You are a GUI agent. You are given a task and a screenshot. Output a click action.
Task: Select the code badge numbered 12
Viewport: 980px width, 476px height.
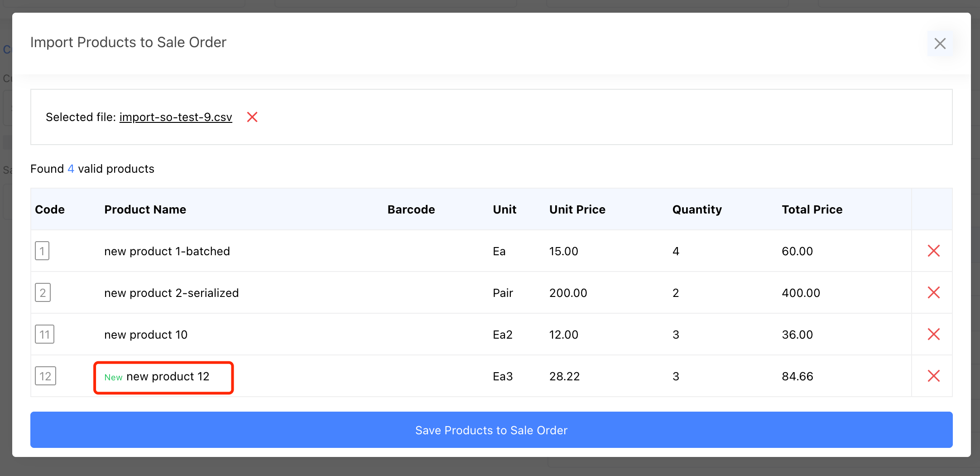[45, 376]
